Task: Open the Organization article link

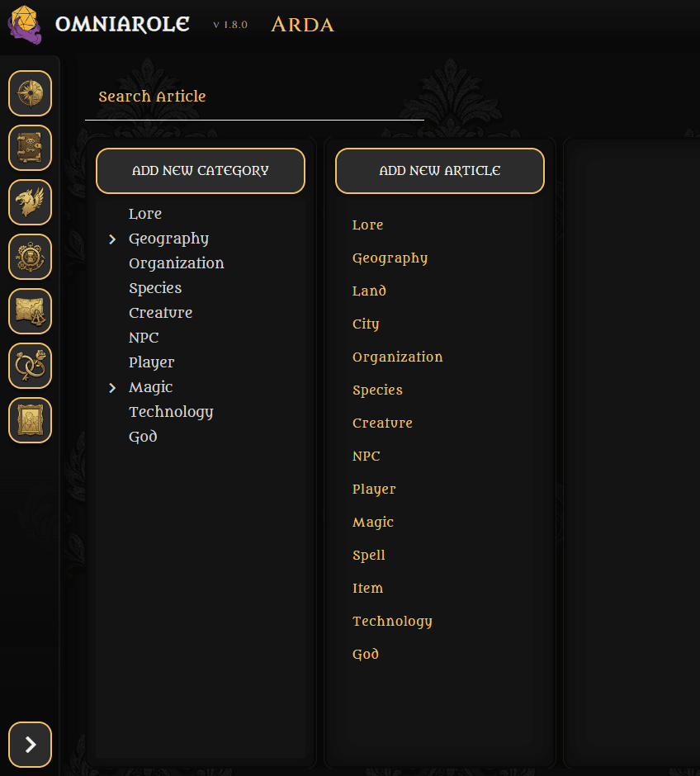Action: click(397, 357)
